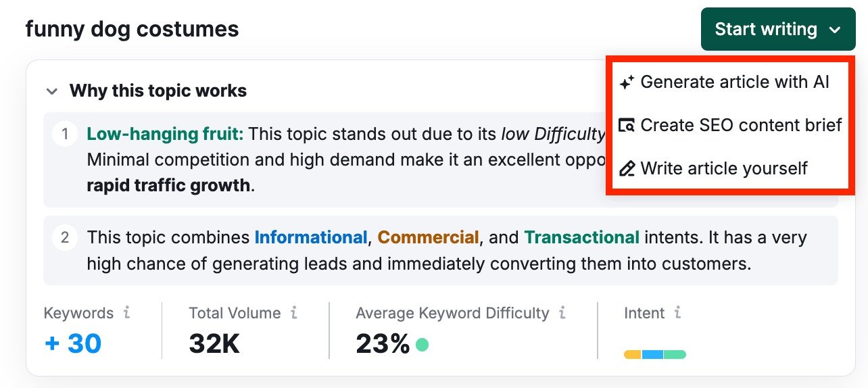Click the Informational intent label
This screenshot has width=868, height=388.
(x=310, y=238)
